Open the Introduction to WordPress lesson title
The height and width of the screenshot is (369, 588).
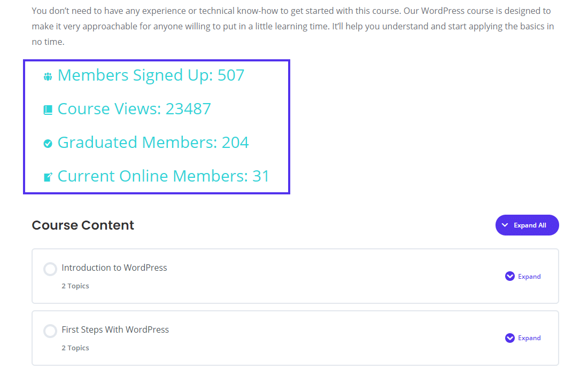(114, 268)
